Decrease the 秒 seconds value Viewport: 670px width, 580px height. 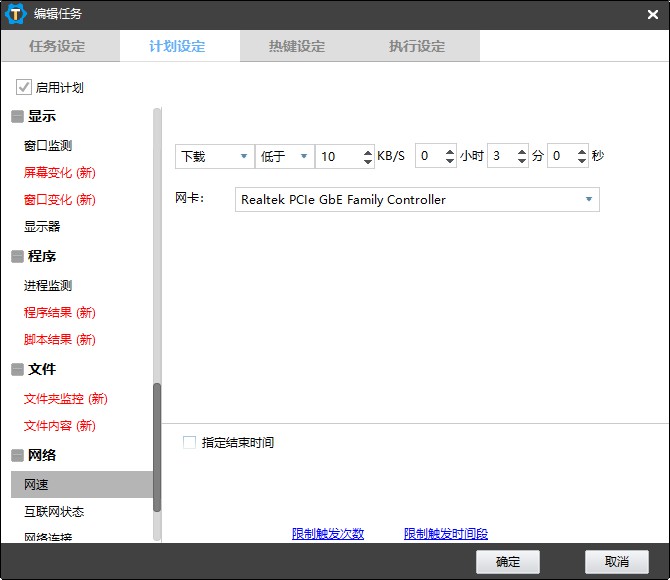(582, 161)
